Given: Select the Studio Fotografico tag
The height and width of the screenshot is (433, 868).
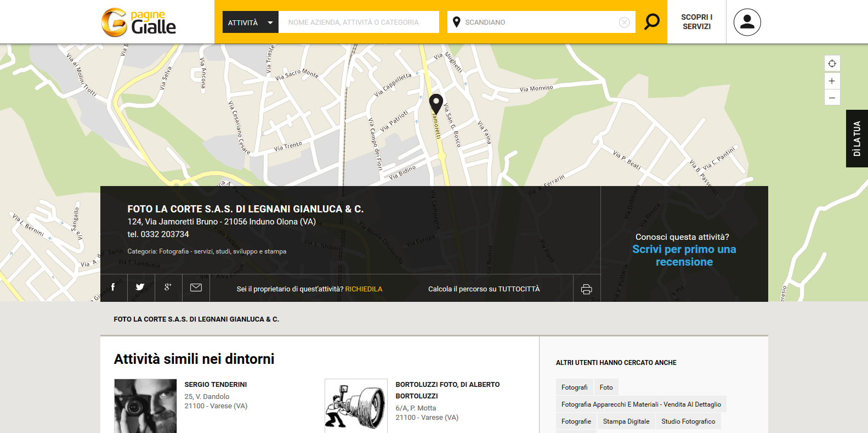Looking at the screenshot, I should click(688, 421).
